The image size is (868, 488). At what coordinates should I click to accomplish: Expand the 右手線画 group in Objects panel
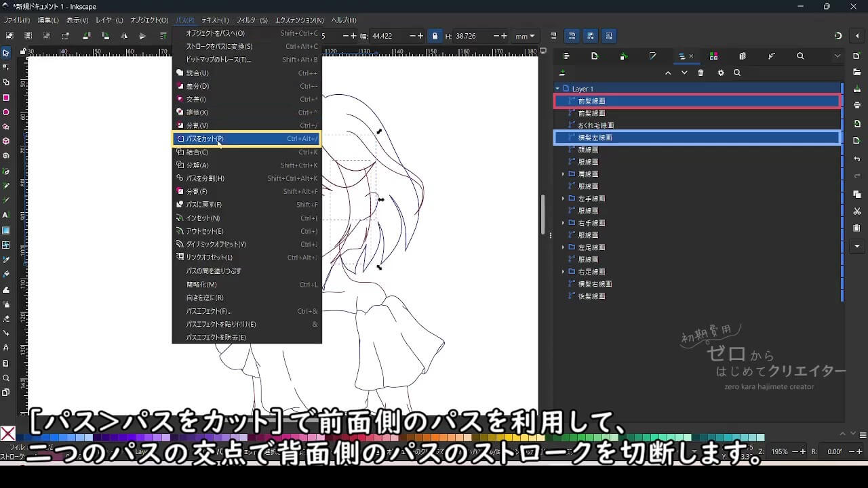pyautogui.click(x=563, y=223)
